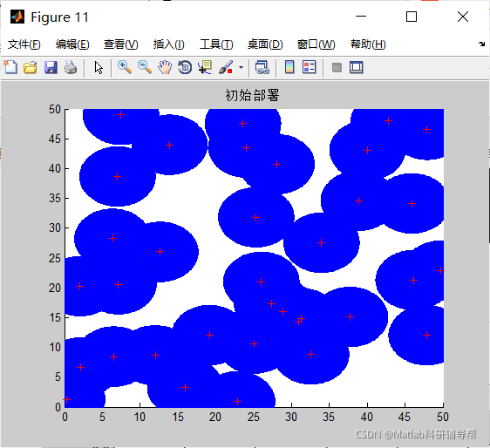This screenshot has height=448, width=490.
Task: Open file using the folder icon
Action: coord(31,67)
